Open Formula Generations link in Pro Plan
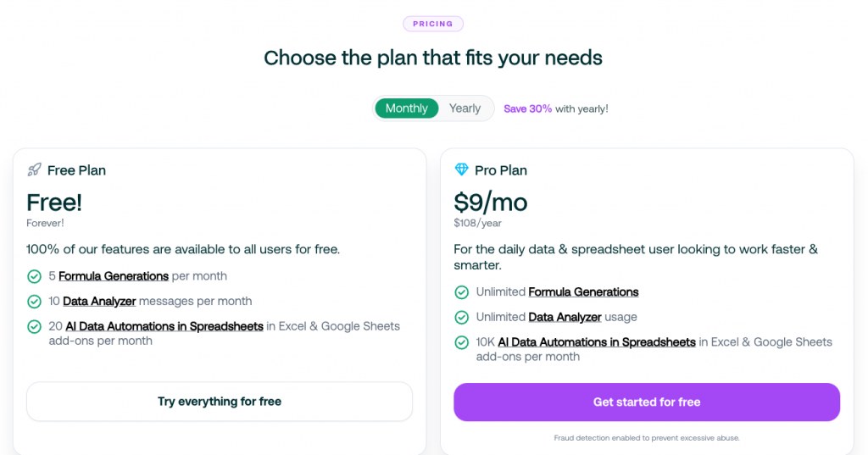The width and height of the screenshot is (868, 455). [x=583, y=291]
